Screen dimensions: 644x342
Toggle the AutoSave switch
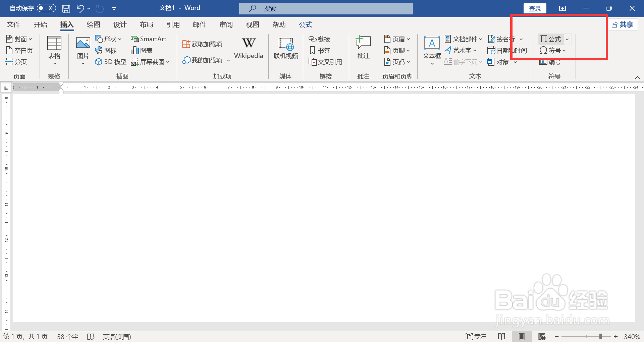[x=46, y=8]
